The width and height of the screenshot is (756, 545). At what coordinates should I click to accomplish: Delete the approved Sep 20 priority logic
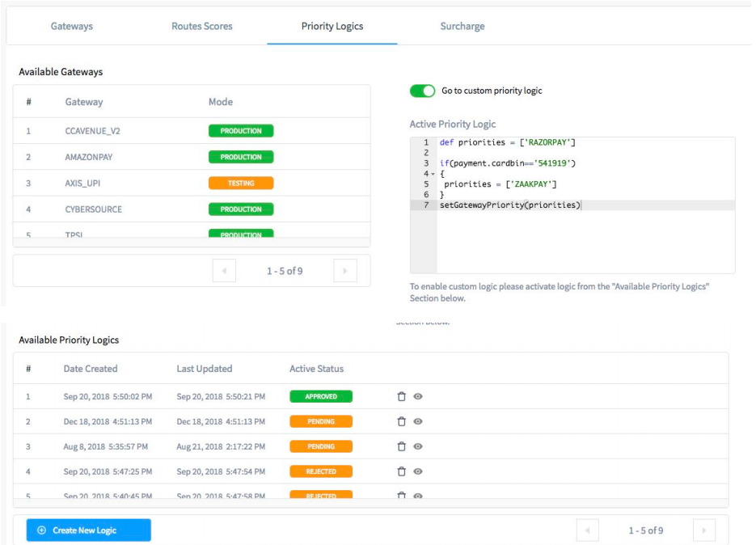coord(401,396)
